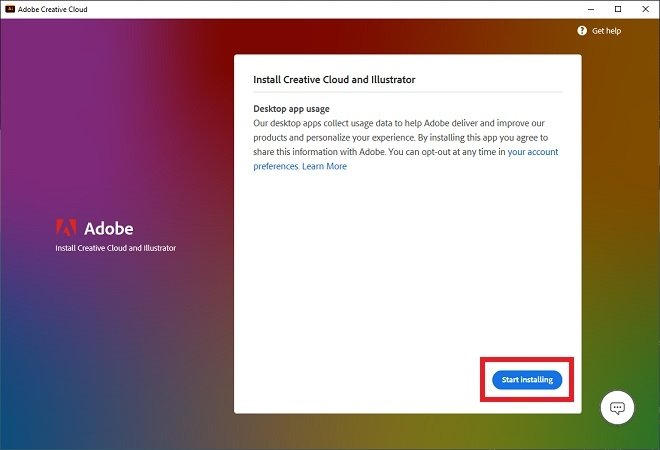Open the chat support bubble icon
This screenshot has height=450, width=660.
point(617,407)
